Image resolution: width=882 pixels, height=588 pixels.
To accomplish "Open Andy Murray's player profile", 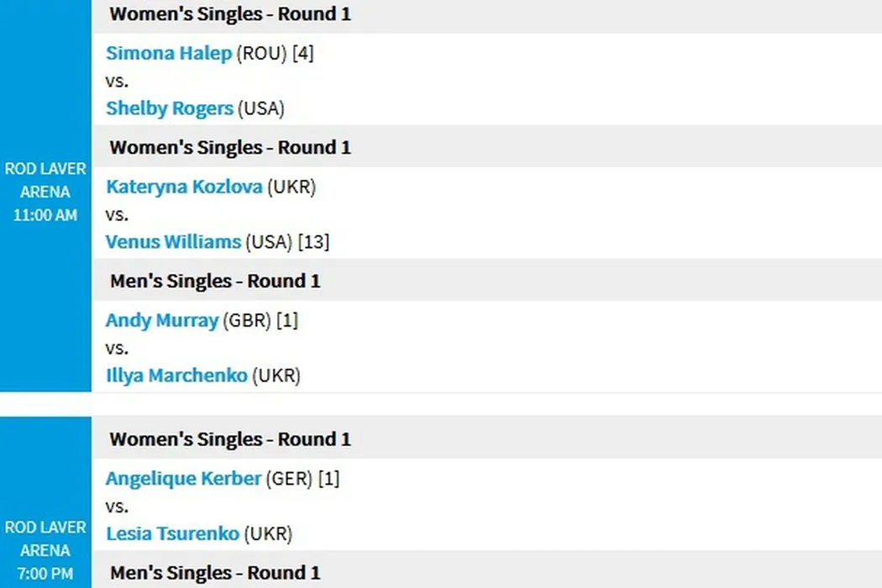I will coord(161,320).
